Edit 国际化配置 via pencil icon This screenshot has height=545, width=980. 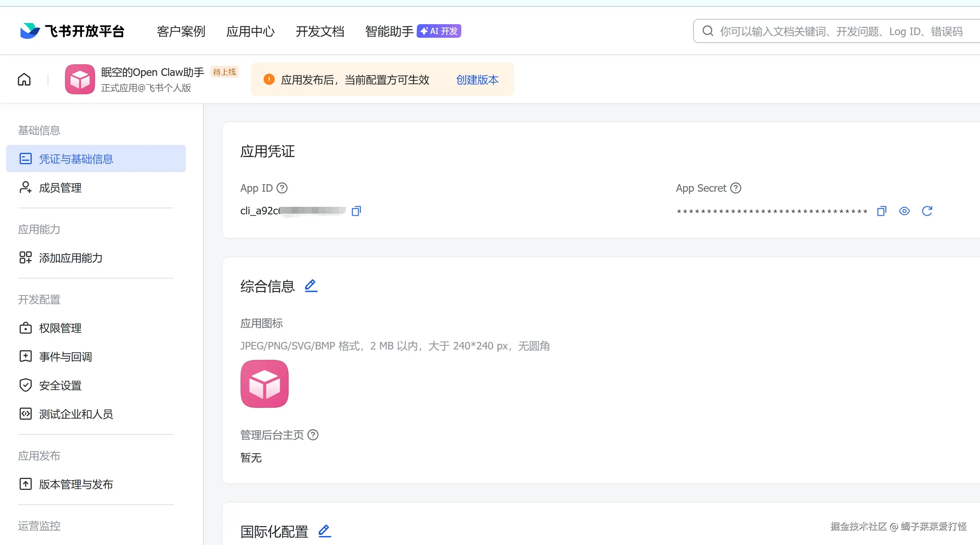click(325, 531)
